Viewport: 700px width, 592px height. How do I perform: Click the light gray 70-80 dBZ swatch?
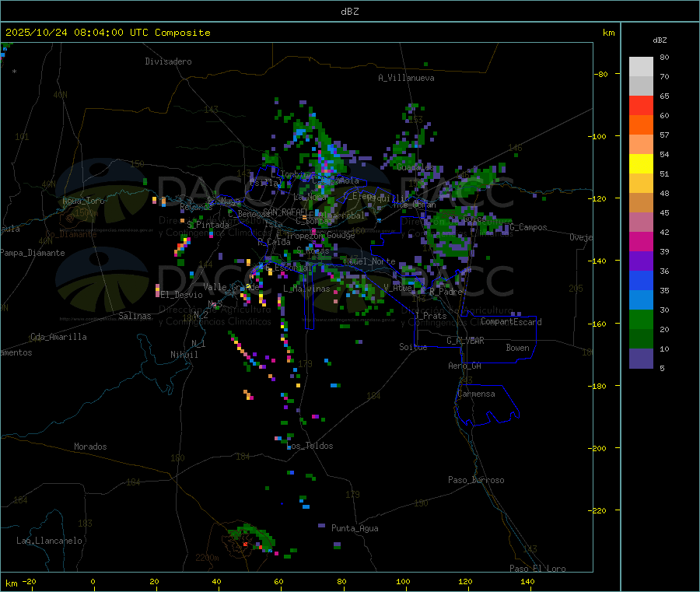coord(641,67)
